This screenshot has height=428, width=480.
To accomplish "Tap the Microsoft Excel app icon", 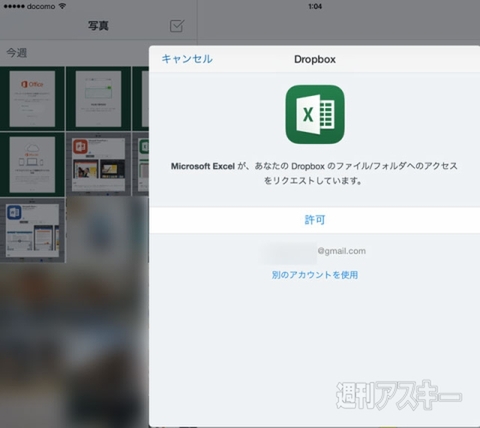I will click(x=315, y=114).
